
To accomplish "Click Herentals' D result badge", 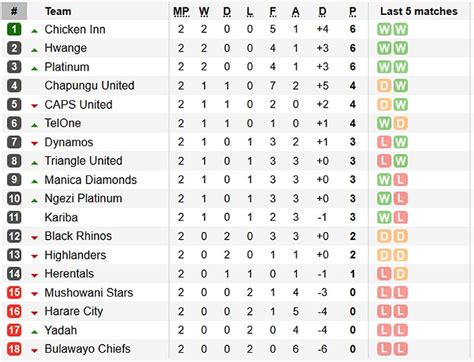I will tap(400, 274).
